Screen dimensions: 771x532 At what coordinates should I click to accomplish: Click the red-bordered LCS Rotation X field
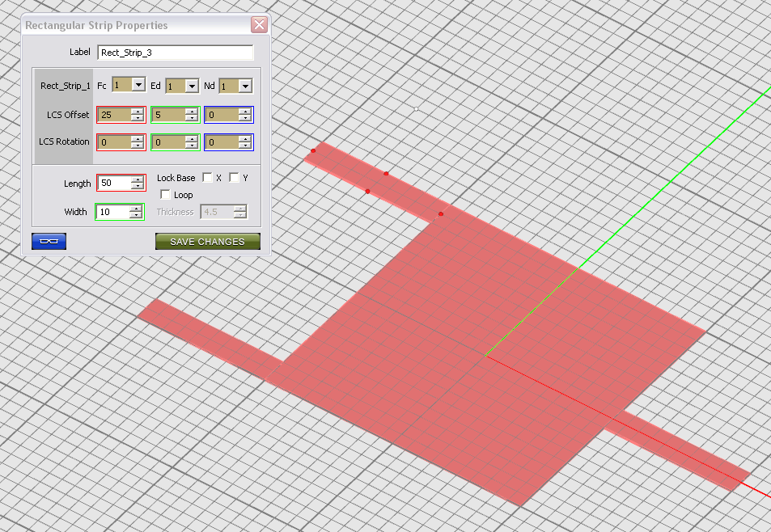coord(113,142)
